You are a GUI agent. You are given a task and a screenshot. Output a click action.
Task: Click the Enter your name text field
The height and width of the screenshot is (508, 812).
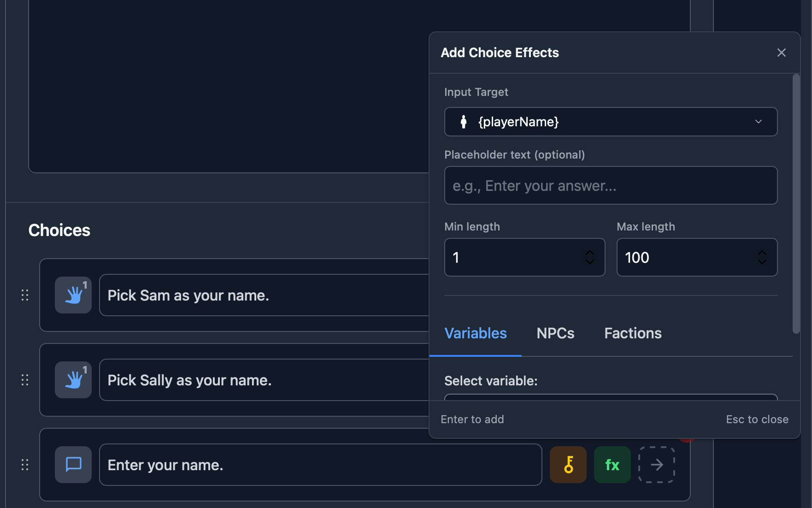pyautogui.click(x=320, y=465)
